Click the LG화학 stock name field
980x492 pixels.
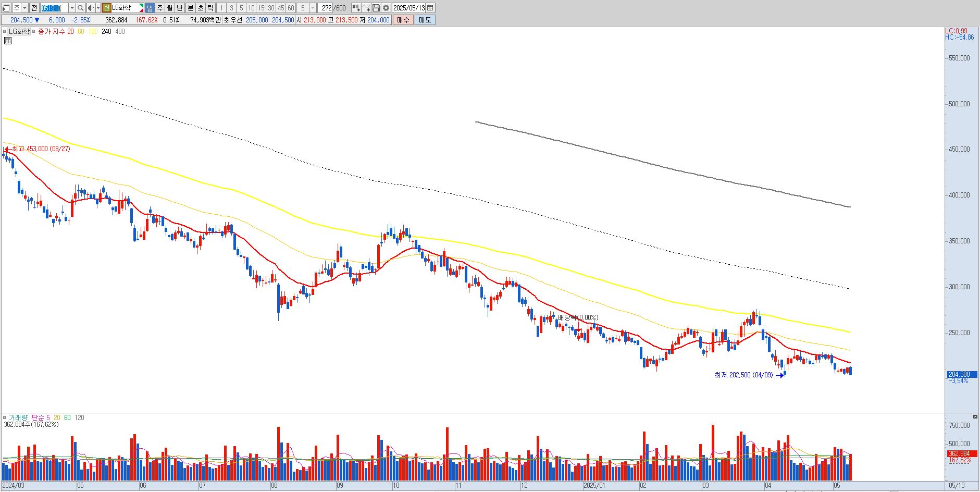click(x=127, y=8)
